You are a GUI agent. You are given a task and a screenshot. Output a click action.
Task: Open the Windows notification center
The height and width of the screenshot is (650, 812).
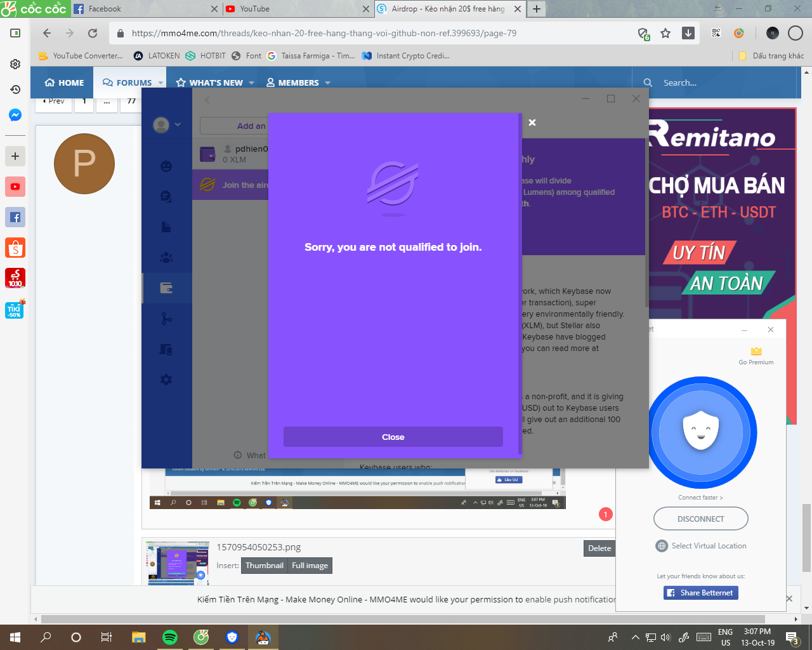(x=792, y=638)
